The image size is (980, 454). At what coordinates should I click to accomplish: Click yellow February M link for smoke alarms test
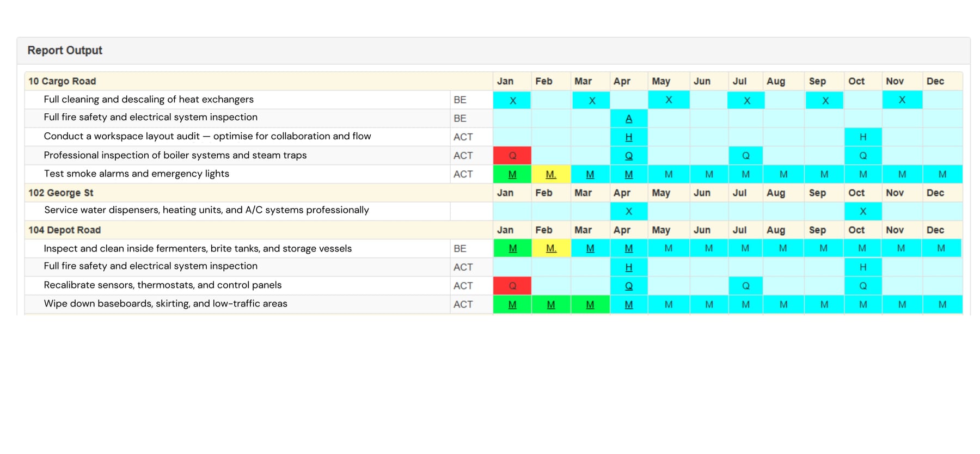[551, 174]
